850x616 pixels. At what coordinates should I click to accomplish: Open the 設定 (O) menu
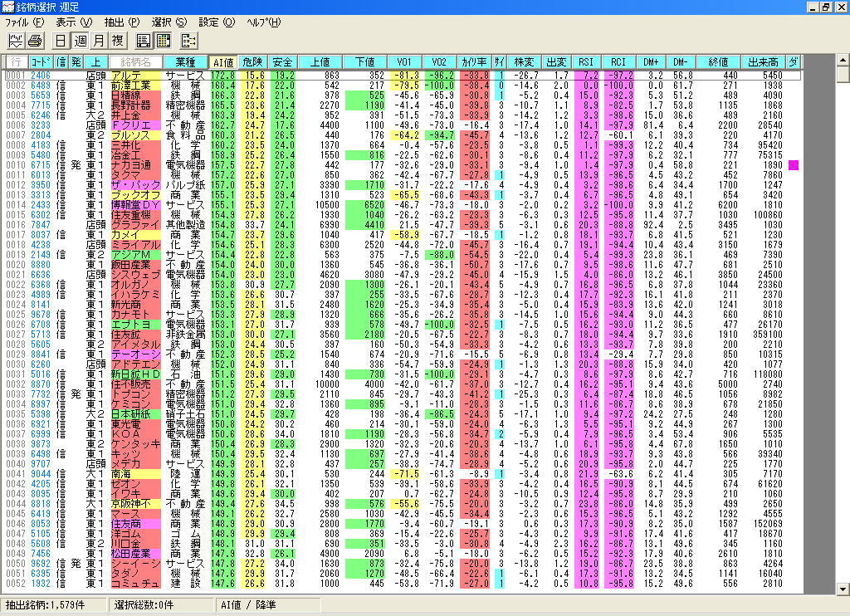click(217, 22)
